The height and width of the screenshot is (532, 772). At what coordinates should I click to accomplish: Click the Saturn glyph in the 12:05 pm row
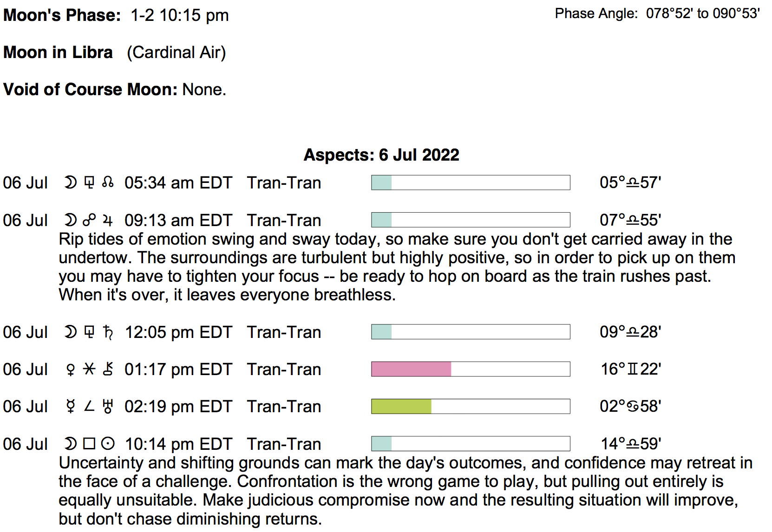[108, 332]
